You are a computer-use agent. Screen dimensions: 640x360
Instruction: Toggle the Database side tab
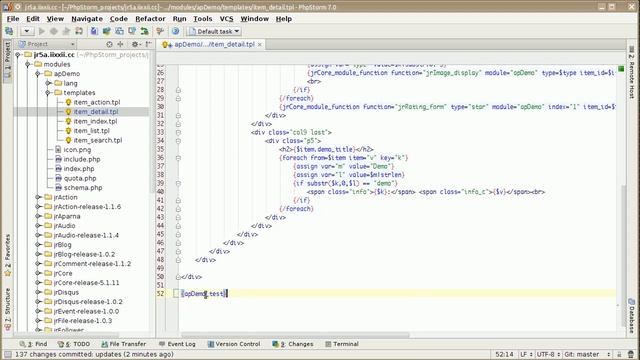point(631,316)
